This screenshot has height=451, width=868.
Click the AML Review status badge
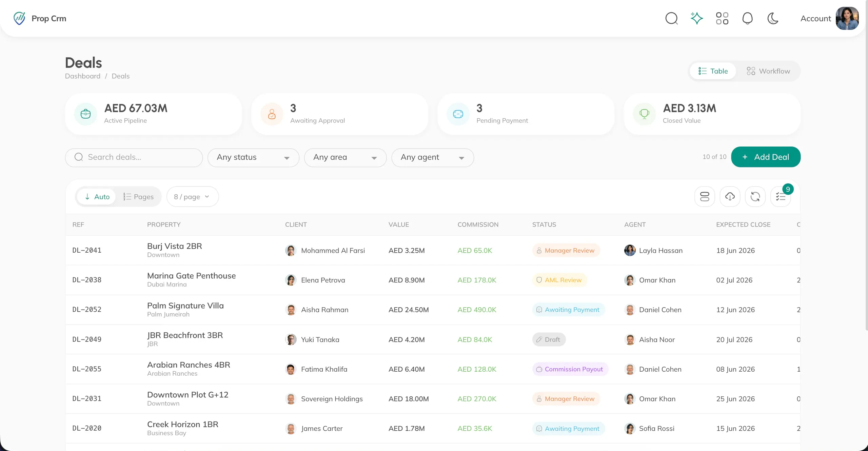[559, 280]
